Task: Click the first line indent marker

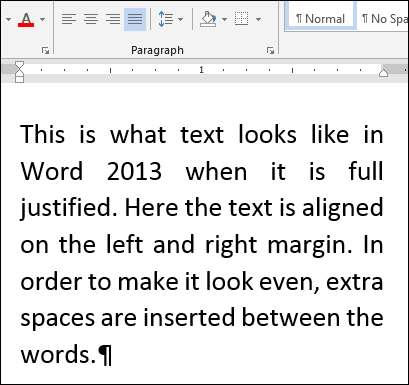Action: pyautogui.click(x=19, y=65)
